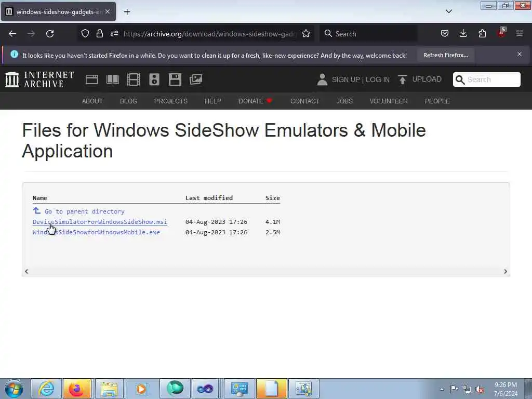Open the uBlock extension icon with badge
Image resolution: width=532 pixels, height=399 pixels.
coord(501,33)
